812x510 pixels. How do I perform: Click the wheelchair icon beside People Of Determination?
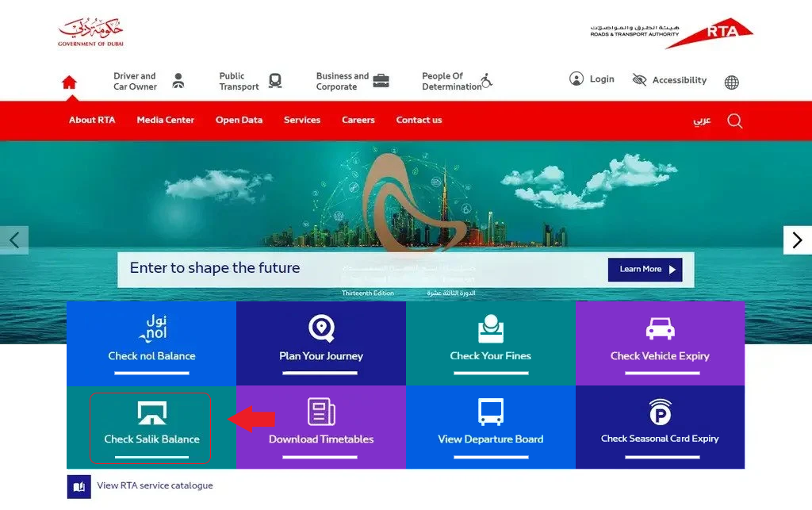coord(486,81)
